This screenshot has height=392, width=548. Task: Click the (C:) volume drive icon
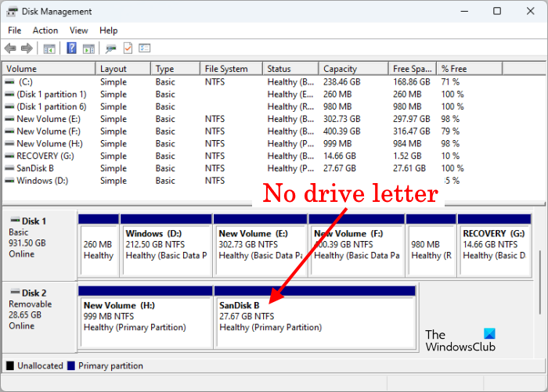click(x=9, y=81)
